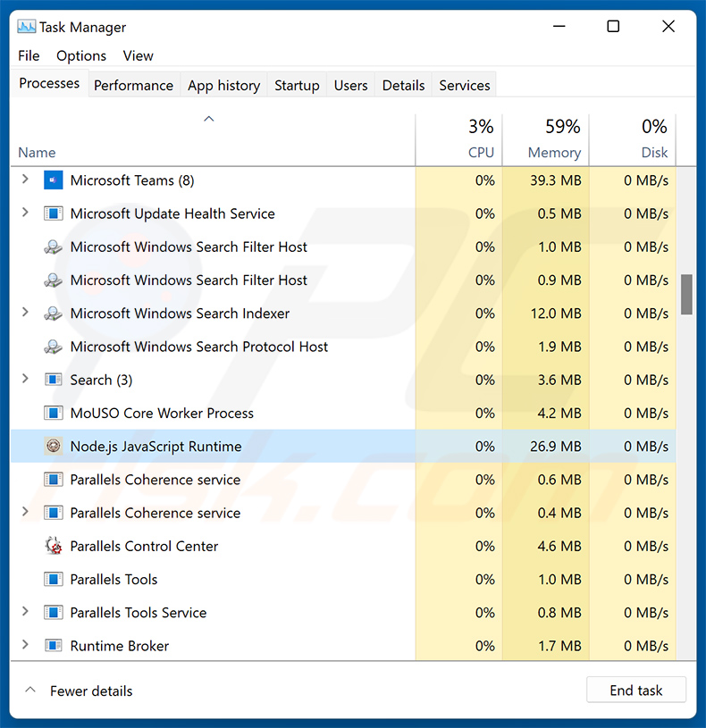706x728 pixels.
Task: Click the MoUSO Core Worker Process icon
Action: (x=54, y=413)
